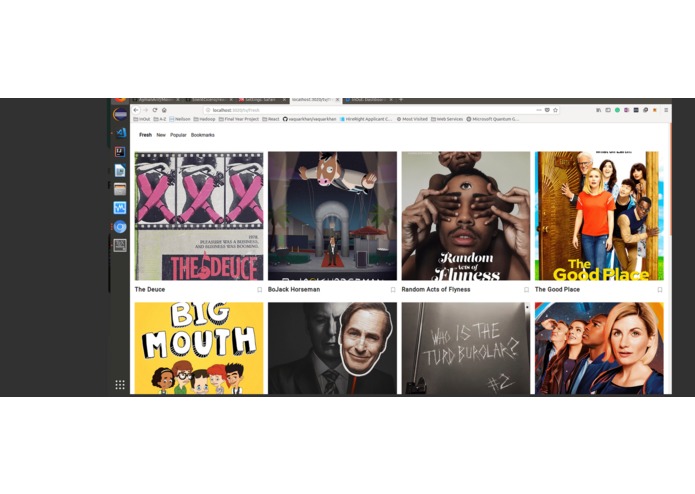Toggle Firefox sidebar view
Viewport: 695px width, 494px height.
(x=608, y=110)
